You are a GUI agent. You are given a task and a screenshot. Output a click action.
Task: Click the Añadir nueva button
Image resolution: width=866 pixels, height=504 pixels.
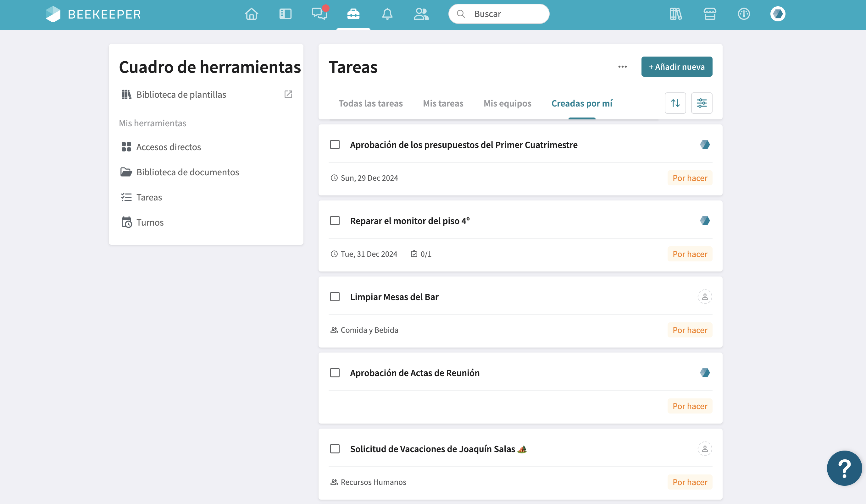pyautogui.click(x=676, y=67)
